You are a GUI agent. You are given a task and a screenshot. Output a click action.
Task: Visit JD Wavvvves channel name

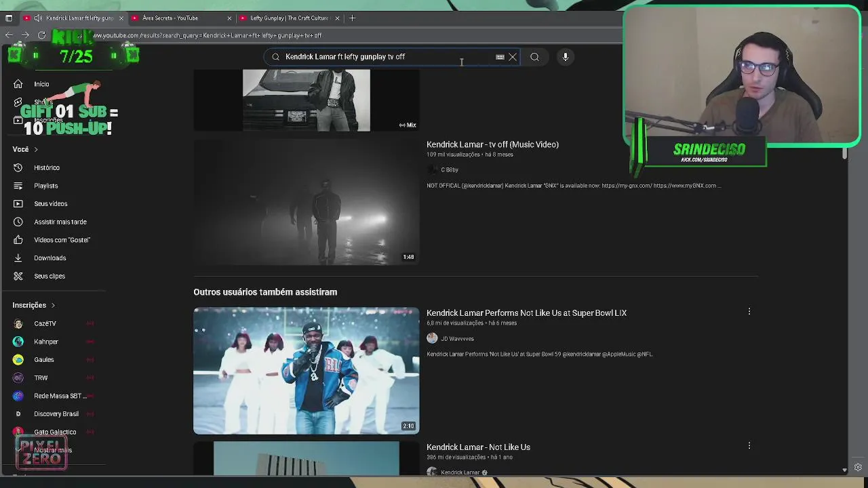click(457, 338)
